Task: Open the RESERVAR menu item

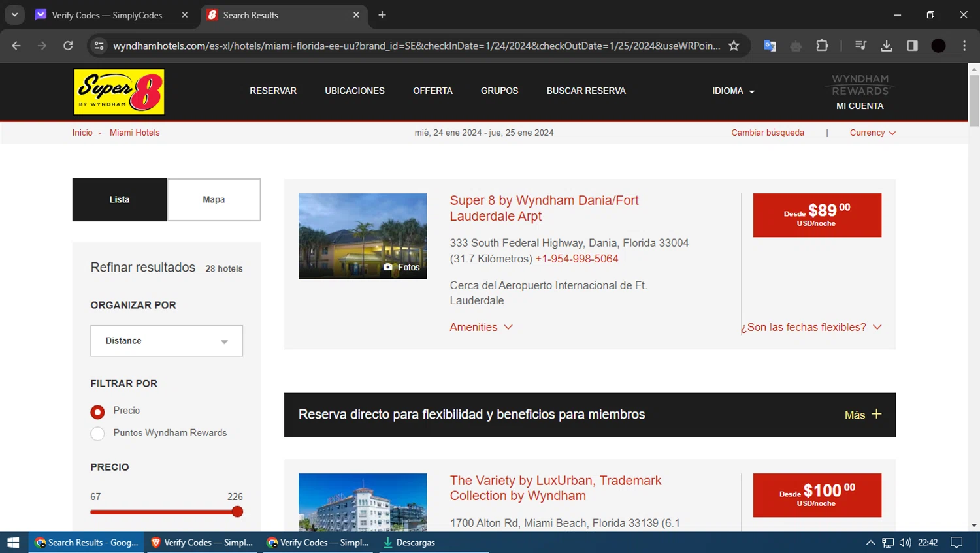Action: coord(273,91)
